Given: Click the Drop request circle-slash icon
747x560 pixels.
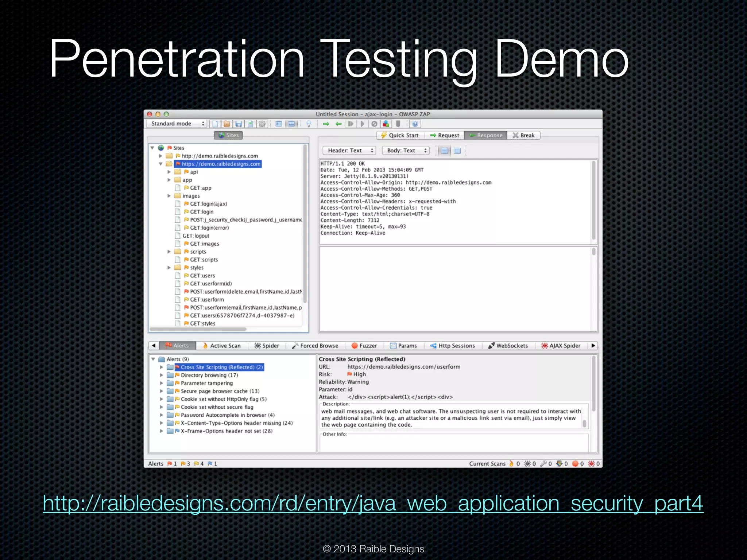Looking at the screenshot, I should pos(374,124).
